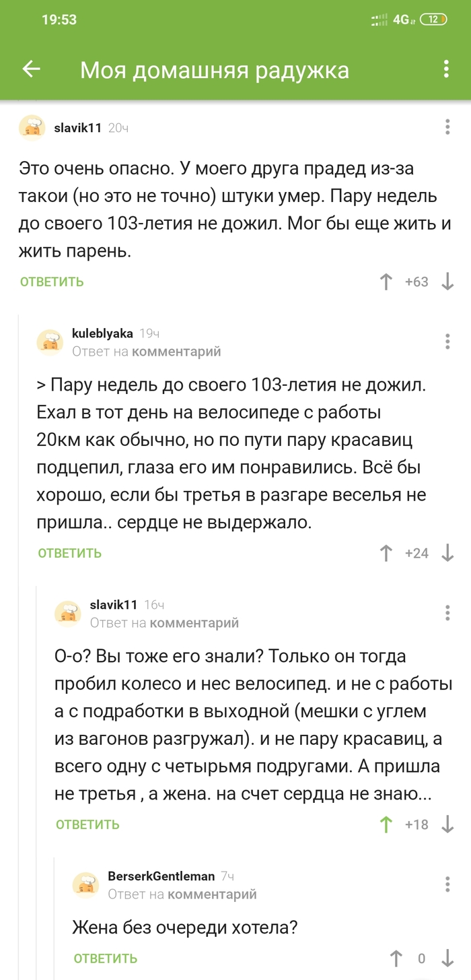Viewport: 471px width, 980px height.
Task: Tap slavik11's avatar on the first comment
Action: 31,127
